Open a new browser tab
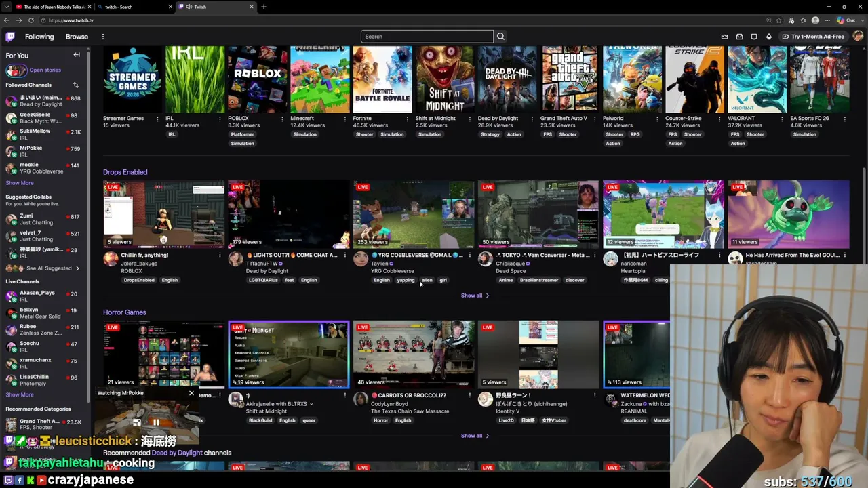The width and height of the screenshot is (868, 488). 264,7
